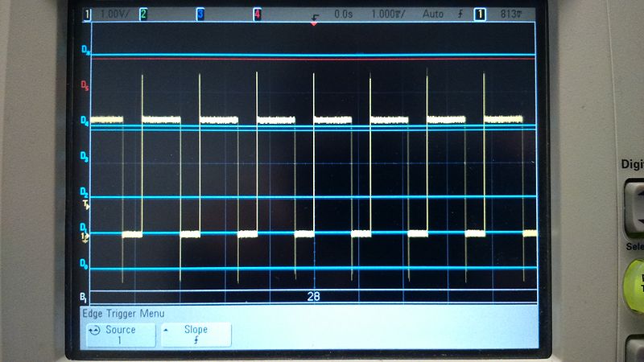Click the D0 digital channel label

point(84,263)
